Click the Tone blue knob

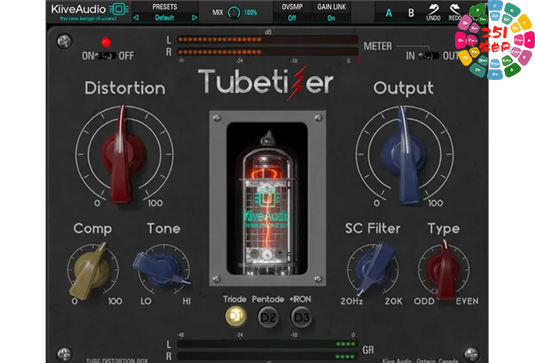tap(162, 270)
